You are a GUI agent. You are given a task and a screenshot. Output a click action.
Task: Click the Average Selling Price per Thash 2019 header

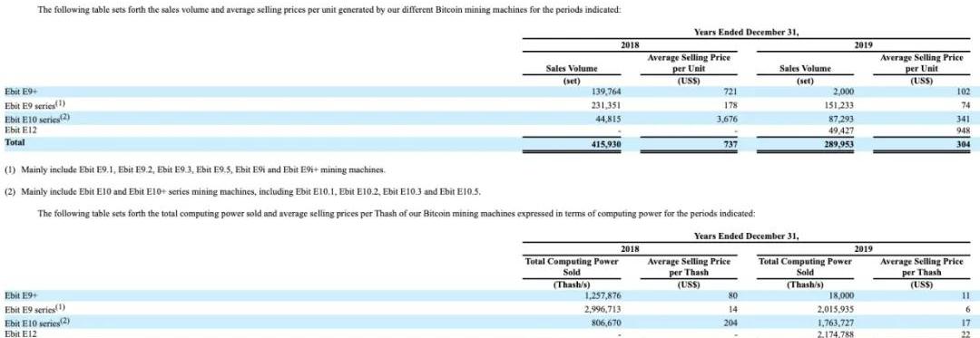[921, 267]
